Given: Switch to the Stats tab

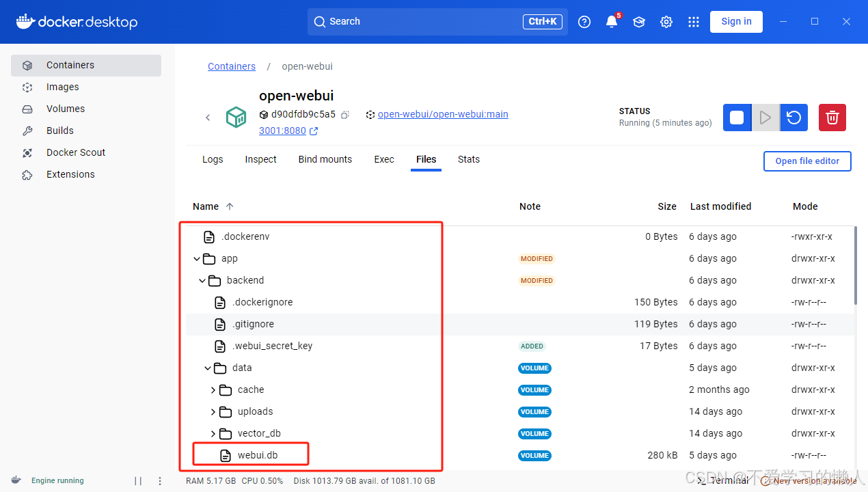Looking at the screenshot, I should 469,159.
